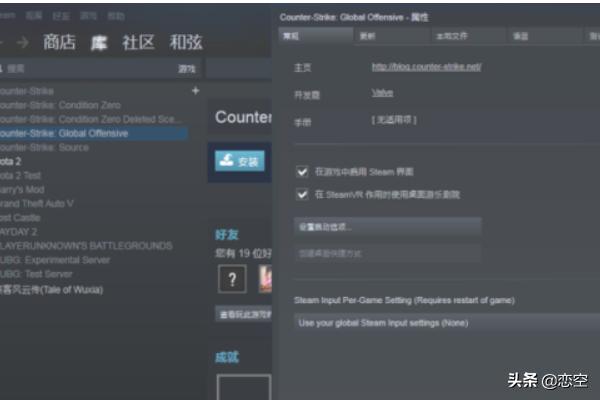
Task: Open the 帮助 menu in top menu bar
Action: point(116,16)
